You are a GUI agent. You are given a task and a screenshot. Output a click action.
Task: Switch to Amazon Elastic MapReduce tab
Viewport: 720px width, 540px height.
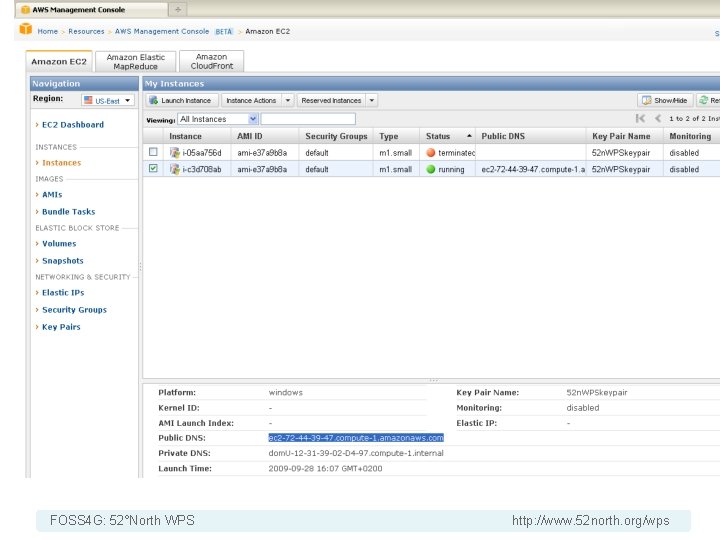coord(135,62)
